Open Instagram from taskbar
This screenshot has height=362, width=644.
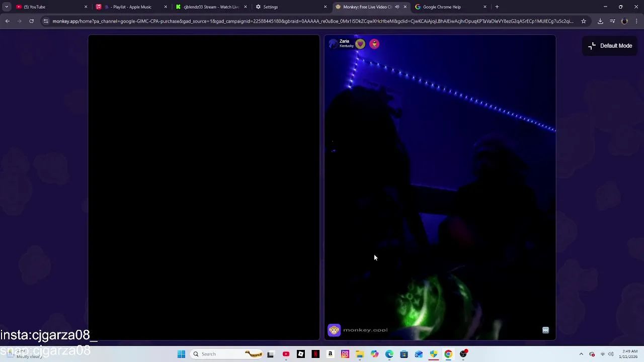(x=345, y=354)
